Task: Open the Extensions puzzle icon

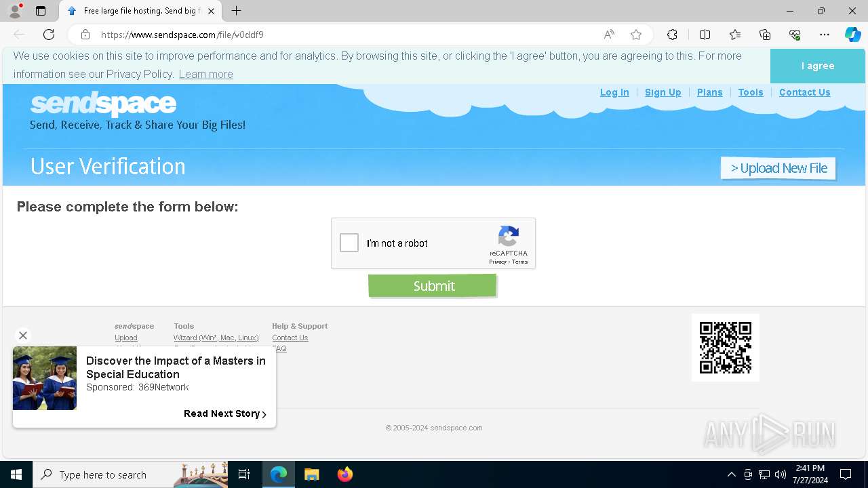Action: point(672,35)
